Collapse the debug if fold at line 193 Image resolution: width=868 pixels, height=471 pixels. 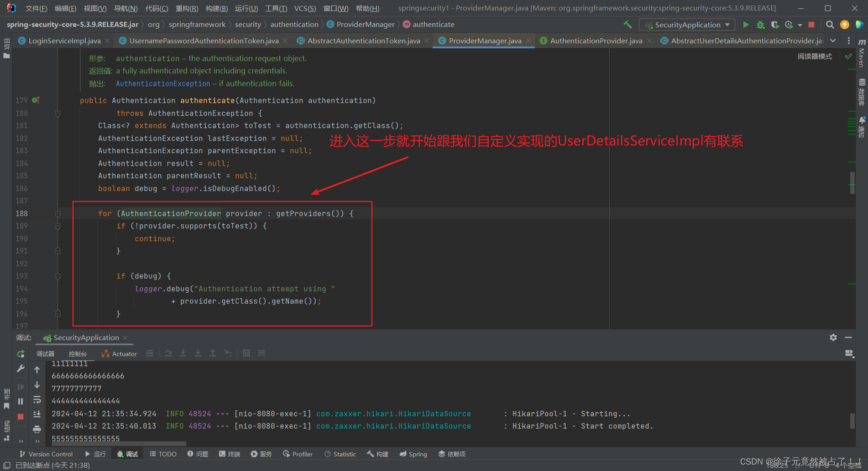click(58, 276)
